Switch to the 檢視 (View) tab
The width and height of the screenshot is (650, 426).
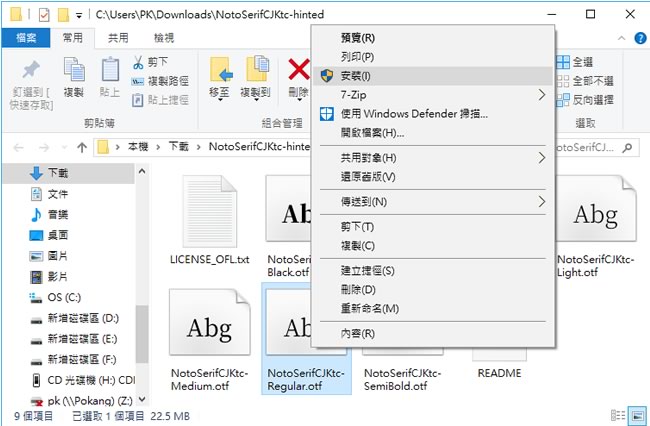[x=164, y=38]
